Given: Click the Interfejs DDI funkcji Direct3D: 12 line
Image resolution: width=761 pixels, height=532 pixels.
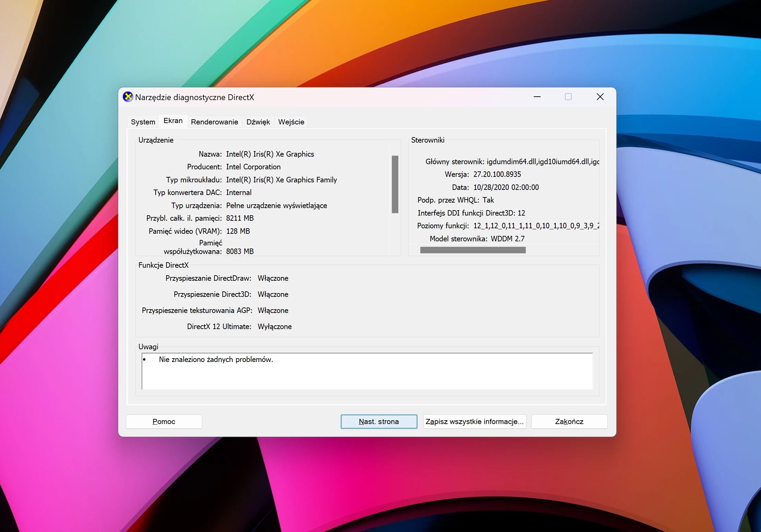Looking at the screenshot, I should point(471,213).
